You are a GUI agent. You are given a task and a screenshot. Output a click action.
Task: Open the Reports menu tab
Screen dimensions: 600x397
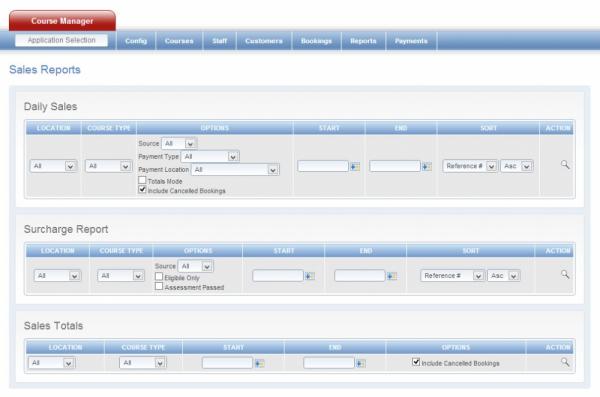(x=363, y=41)
